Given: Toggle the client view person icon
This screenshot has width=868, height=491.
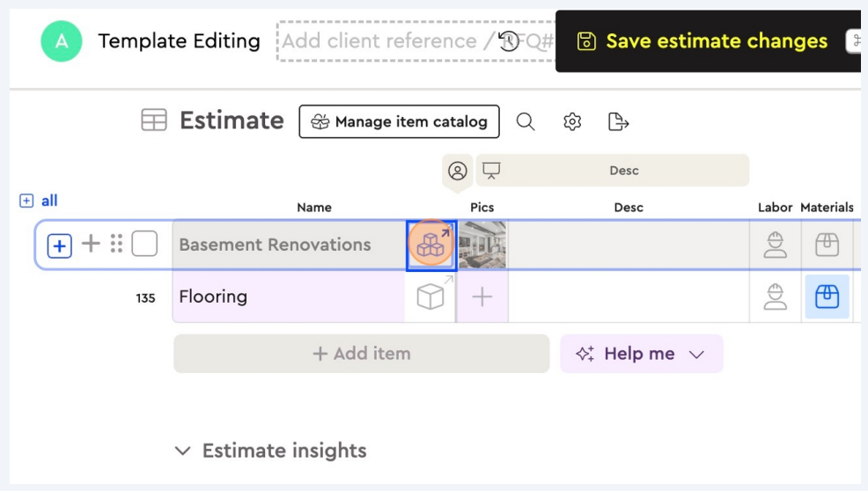Looking at the screenshot, I should point(457,171).
